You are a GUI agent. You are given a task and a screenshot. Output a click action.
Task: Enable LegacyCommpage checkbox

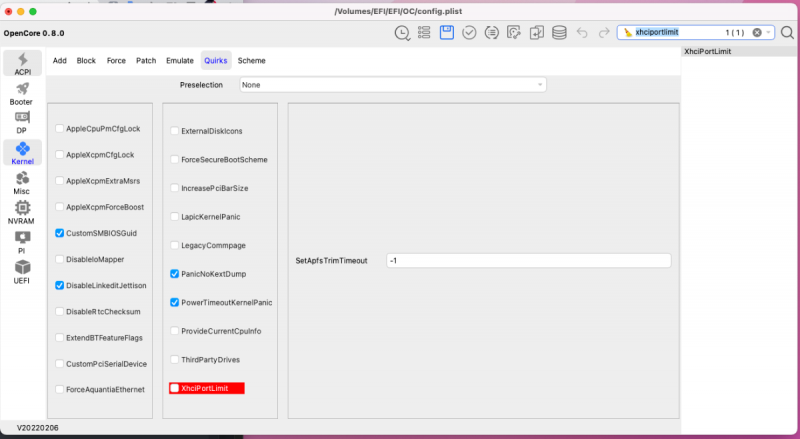click(x=174, y=245)
